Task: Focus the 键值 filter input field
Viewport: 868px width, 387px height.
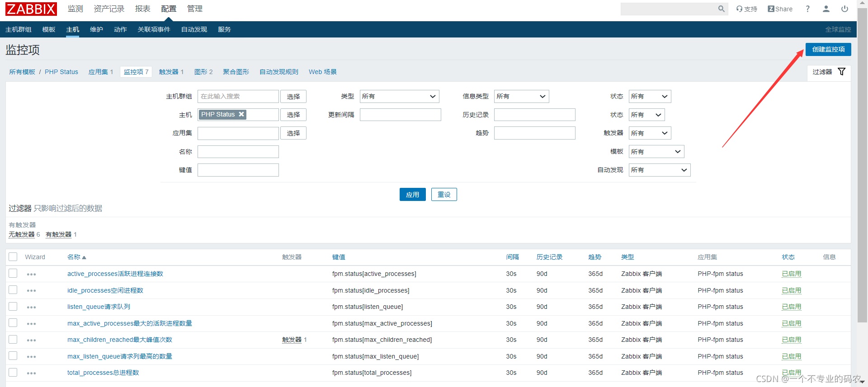Action: [x=238, y=170]
